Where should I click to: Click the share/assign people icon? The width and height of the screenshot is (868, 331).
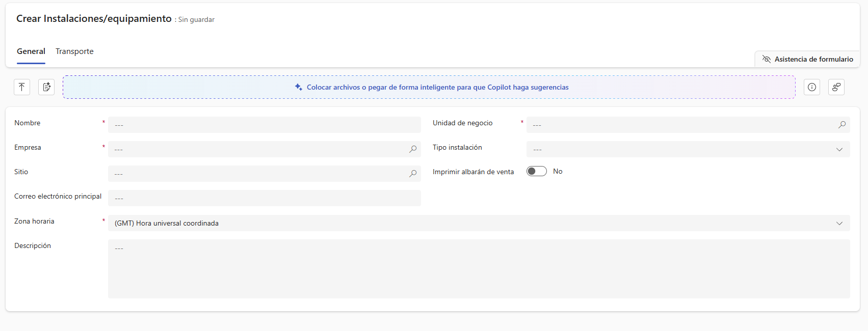pos(836,87)
